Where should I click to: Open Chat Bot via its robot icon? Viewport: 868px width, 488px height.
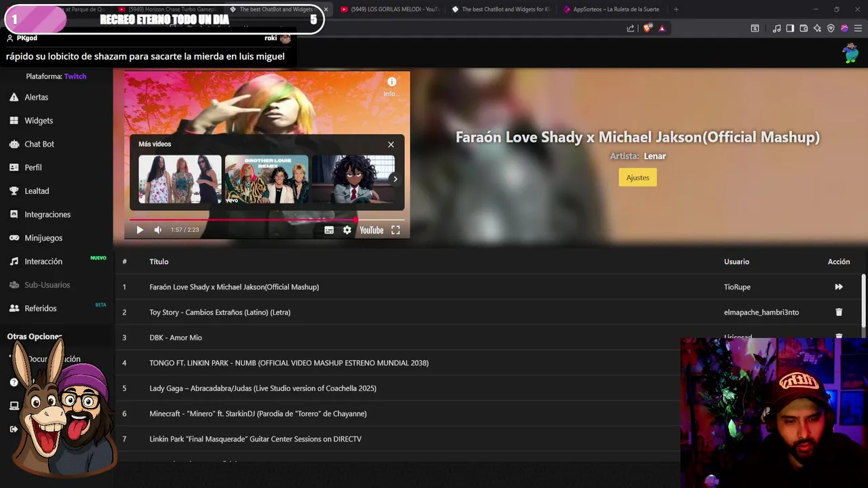click(14, 144)
